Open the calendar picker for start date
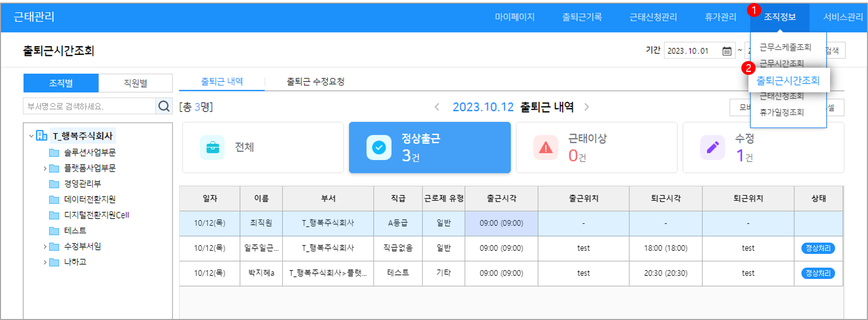868x320 pixels. [726, 51]
